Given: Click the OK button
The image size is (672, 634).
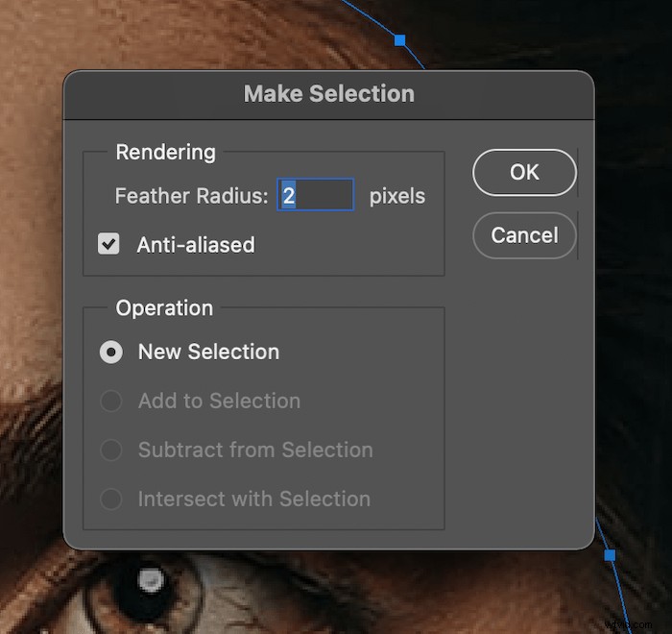Looking at the screenshot, I should pyautogui.click(x=524, y=173).
